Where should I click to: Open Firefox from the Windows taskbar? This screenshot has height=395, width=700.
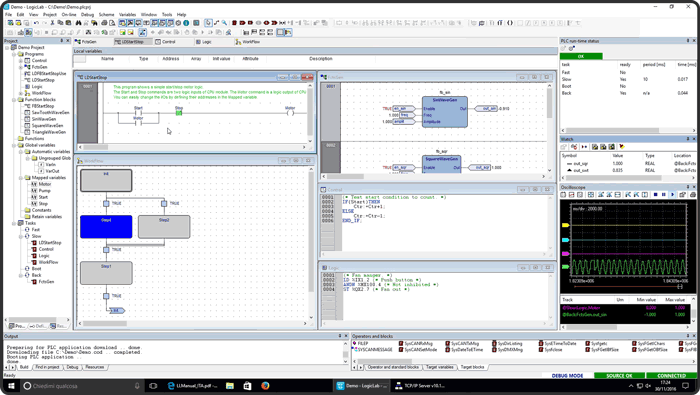click(265, 386)
